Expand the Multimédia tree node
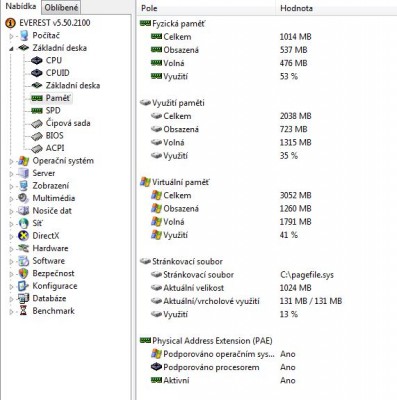This screenshot has height=400, width=397. [x=11, y=199]
